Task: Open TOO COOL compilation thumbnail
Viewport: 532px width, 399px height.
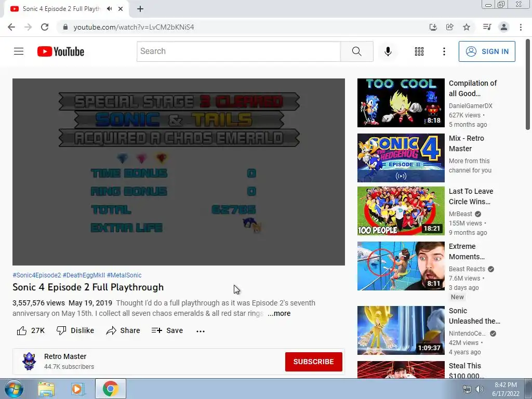Action: click(401, 103)
